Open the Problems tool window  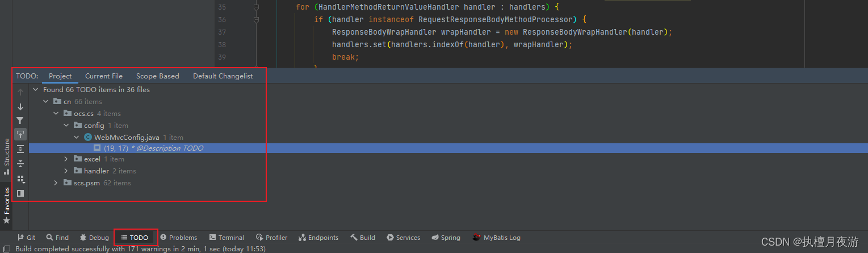179,238
